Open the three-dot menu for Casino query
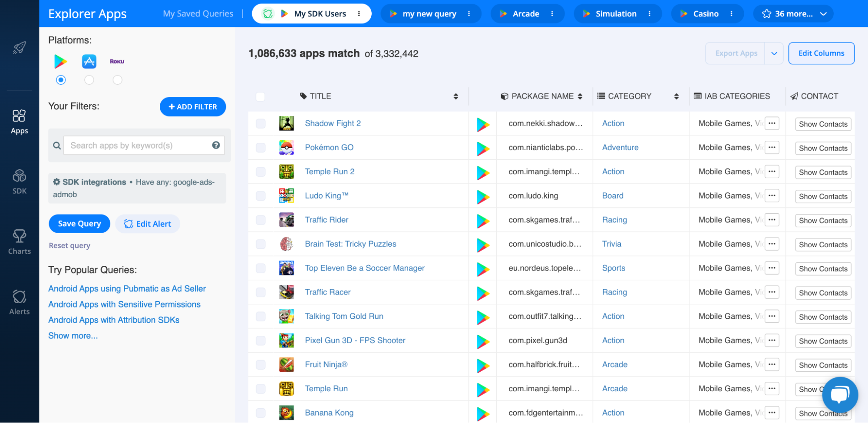The image size is (868, 423). pyautogui.click(x=732, y=14)
